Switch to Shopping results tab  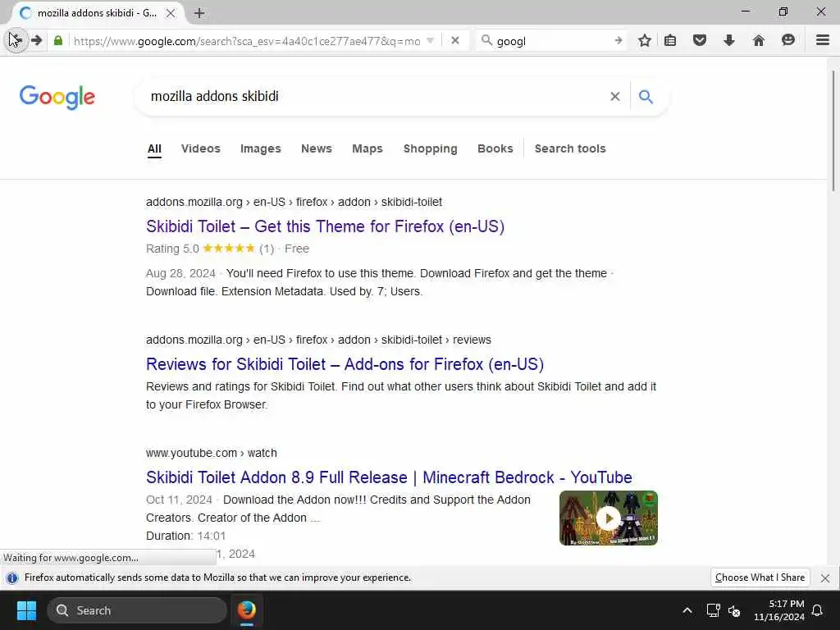[430, 148]
